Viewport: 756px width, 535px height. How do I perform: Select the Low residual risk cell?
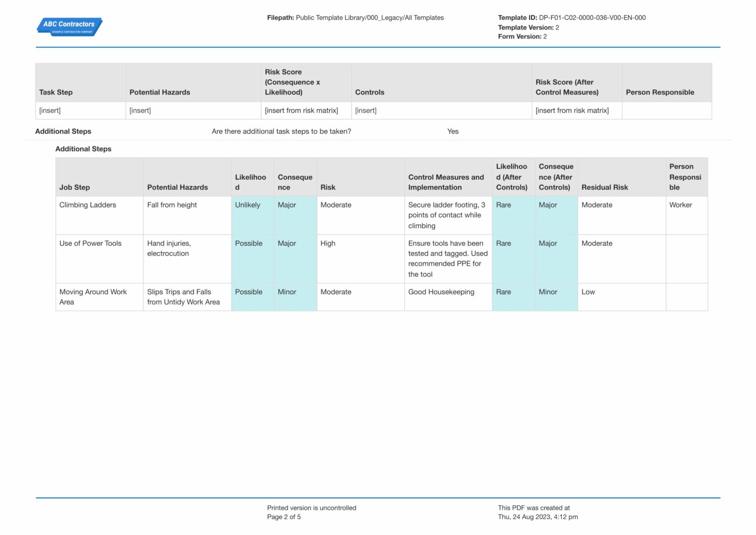click(x=588, y=292)
